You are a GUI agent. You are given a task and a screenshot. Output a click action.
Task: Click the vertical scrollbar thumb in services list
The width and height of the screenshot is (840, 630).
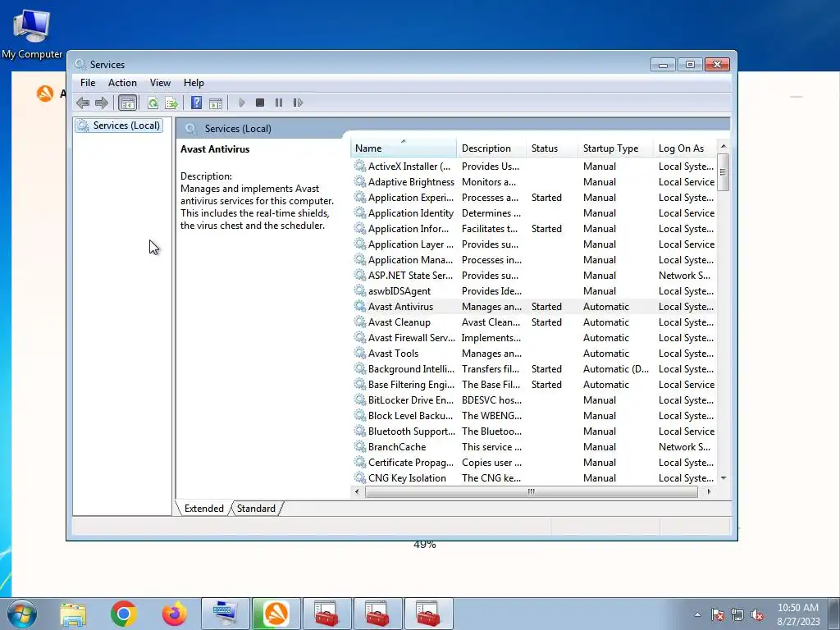click(724, 172)
